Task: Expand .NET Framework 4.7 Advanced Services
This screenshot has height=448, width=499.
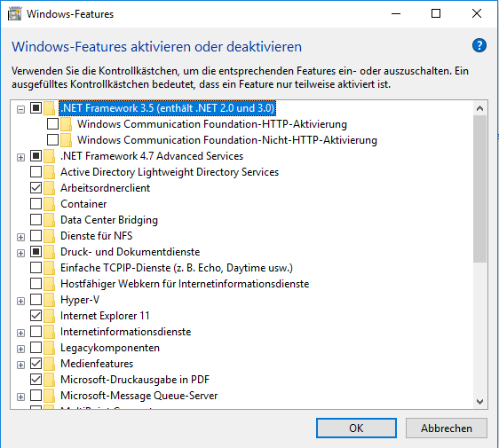Action: click(20, 157)
